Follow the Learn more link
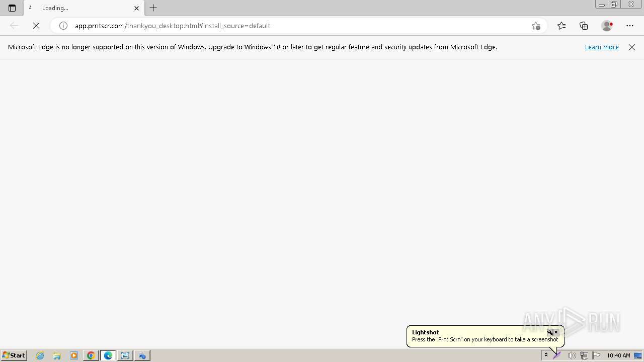 602,47
